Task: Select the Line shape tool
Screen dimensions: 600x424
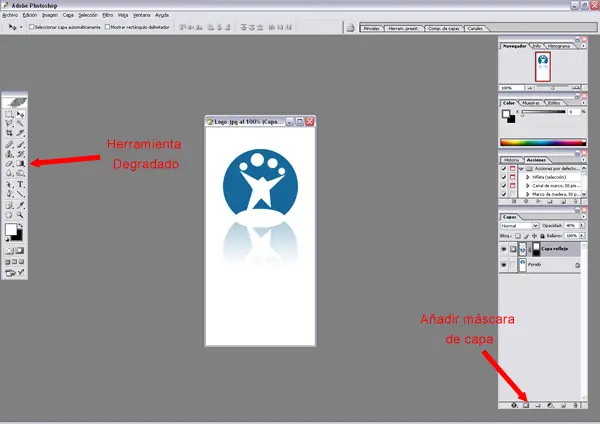Action: pos(20,194)
